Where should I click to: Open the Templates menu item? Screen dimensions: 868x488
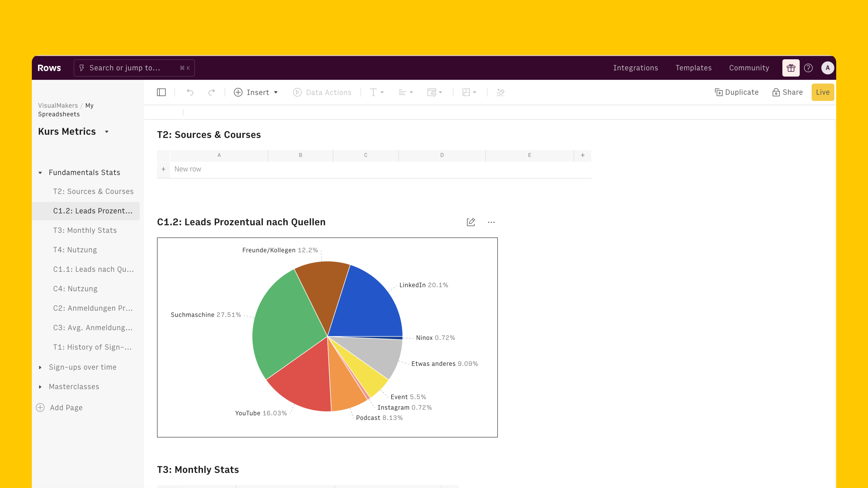coord(693,67)
